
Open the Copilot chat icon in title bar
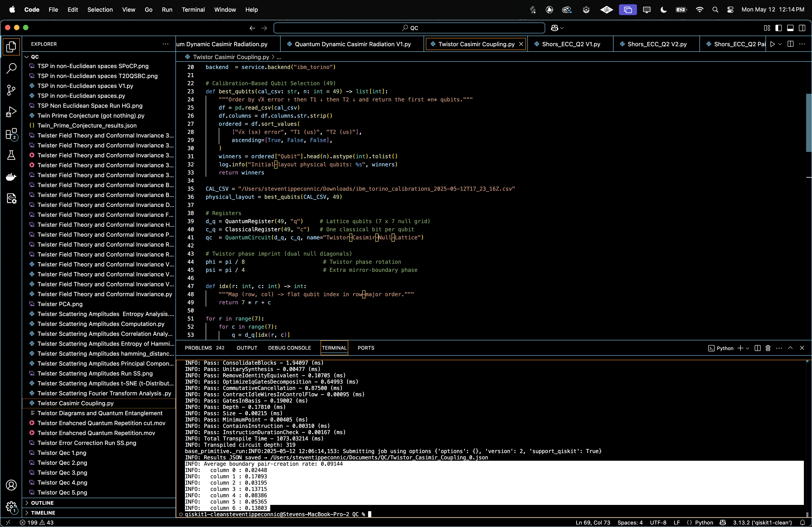[x=554, y=28]
